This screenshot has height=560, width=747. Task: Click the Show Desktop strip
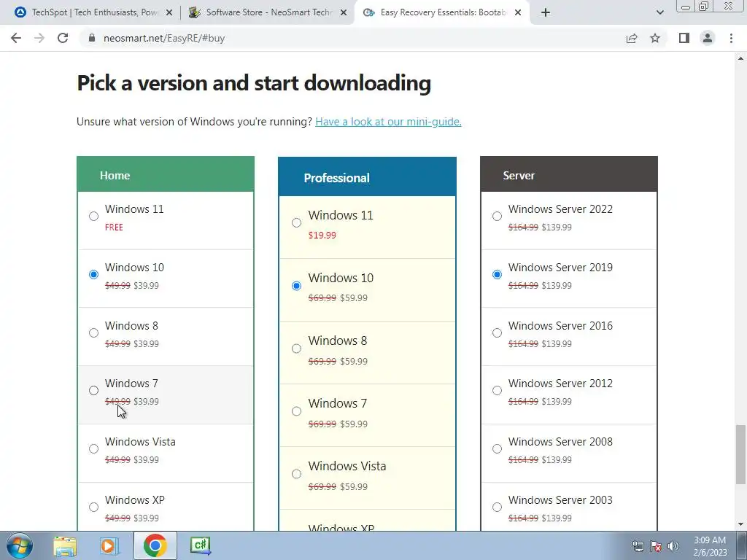click(x=742, y=545)
